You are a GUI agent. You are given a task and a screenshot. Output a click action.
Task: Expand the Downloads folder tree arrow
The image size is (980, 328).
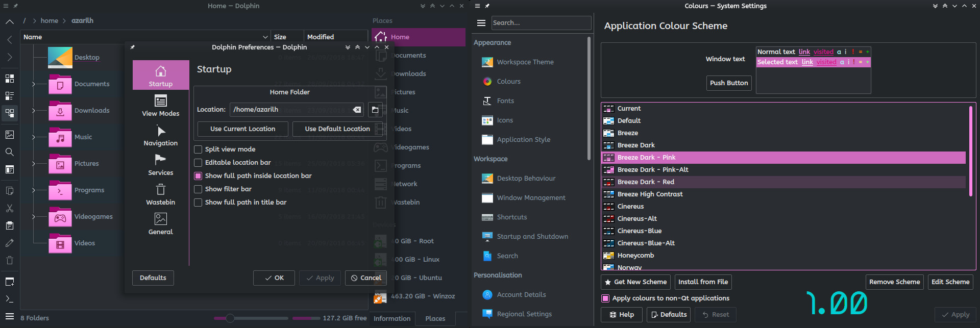[34, 111]
